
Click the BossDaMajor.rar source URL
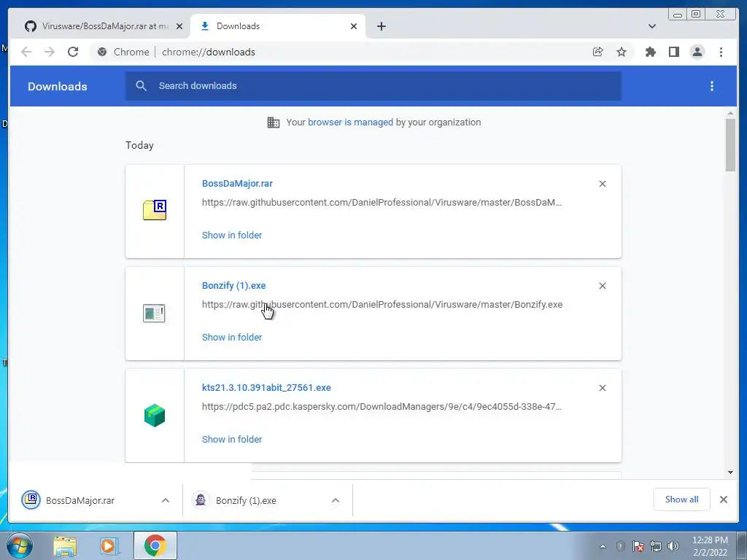[382, 203]
